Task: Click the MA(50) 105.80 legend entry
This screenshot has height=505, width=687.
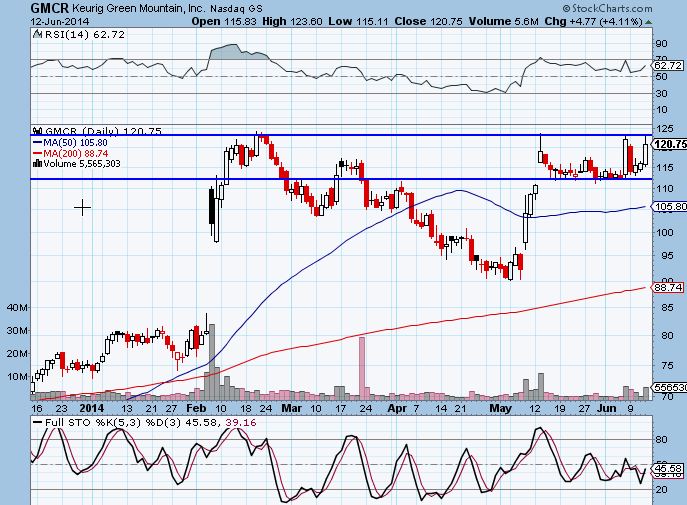Action: tap(70, 142)
